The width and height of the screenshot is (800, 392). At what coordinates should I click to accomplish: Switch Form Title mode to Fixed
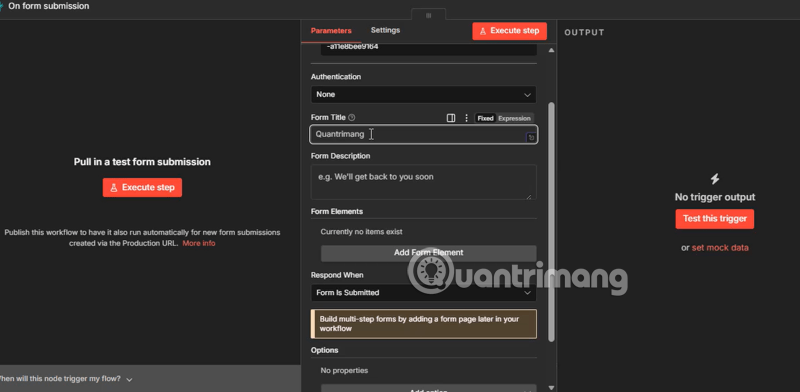485,118
